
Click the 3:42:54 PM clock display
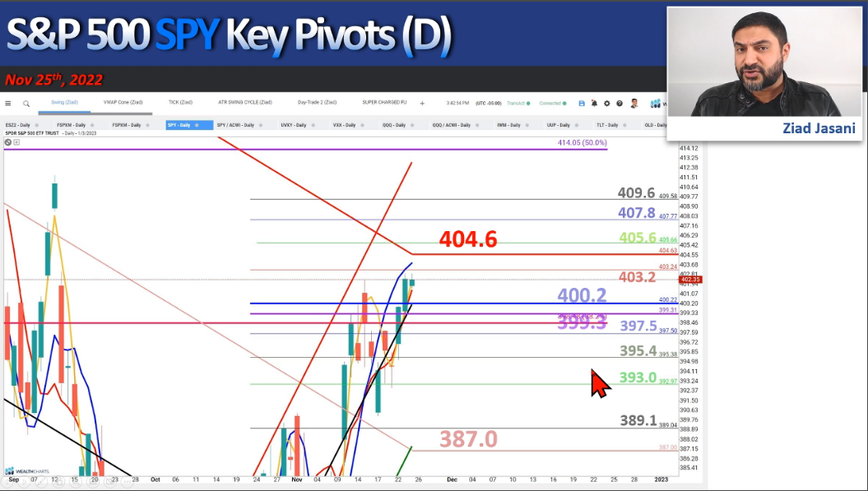[457, 104]
